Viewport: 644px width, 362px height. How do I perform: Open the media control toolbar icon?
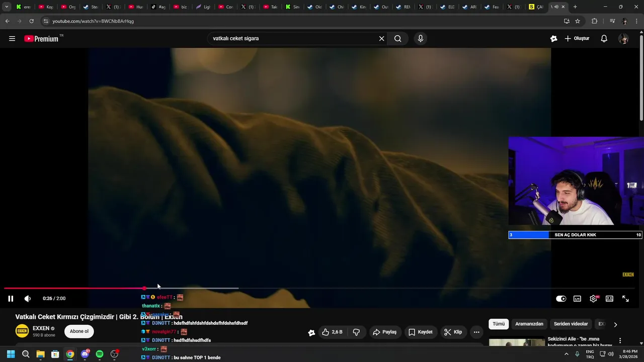[612, 21]
